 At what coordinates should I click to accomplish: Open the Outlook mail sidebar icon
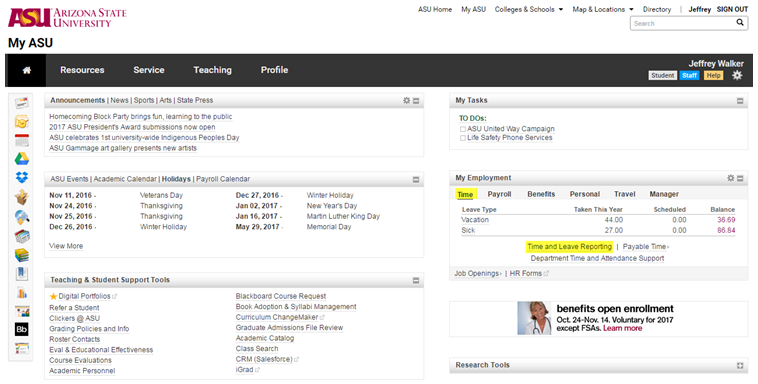coord(21,121)
